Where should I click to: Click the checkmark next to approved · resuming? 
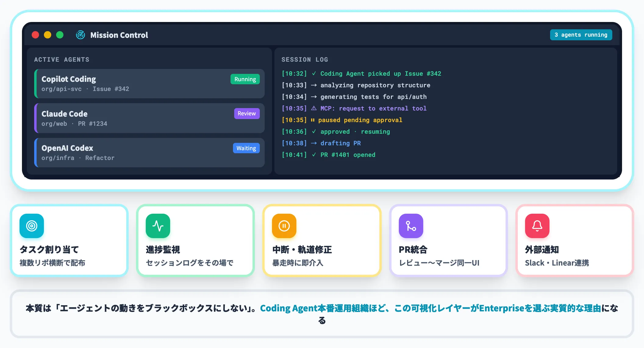[x=314, y=132]
